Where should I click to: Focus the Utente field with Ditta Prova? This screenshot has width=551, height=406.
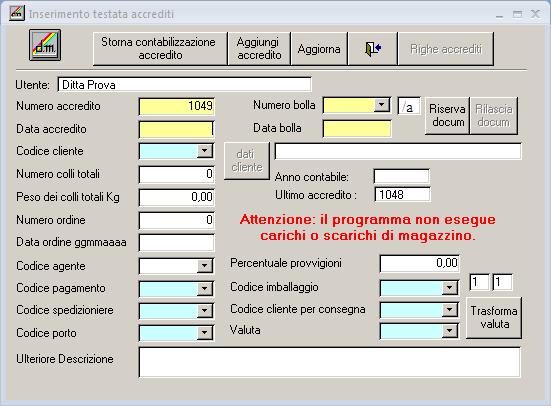(184, 85)
